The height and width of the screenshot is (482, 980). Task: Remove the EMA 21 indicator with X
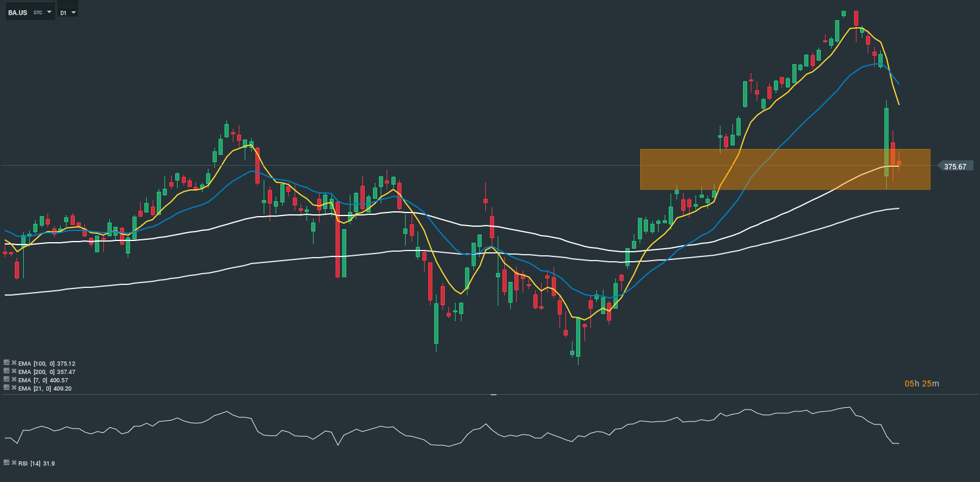(x=14, y=388)
